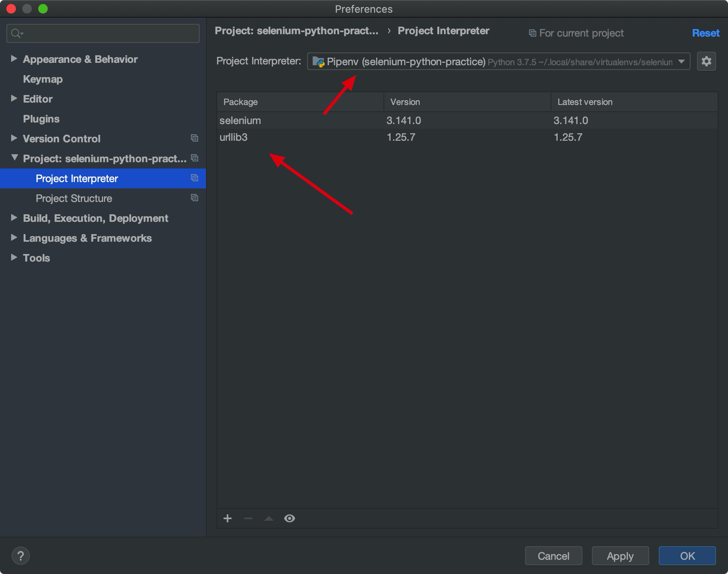Select Project Interpreter in sidebar
This screenshot has height=574, width=728.
[103, 178]
